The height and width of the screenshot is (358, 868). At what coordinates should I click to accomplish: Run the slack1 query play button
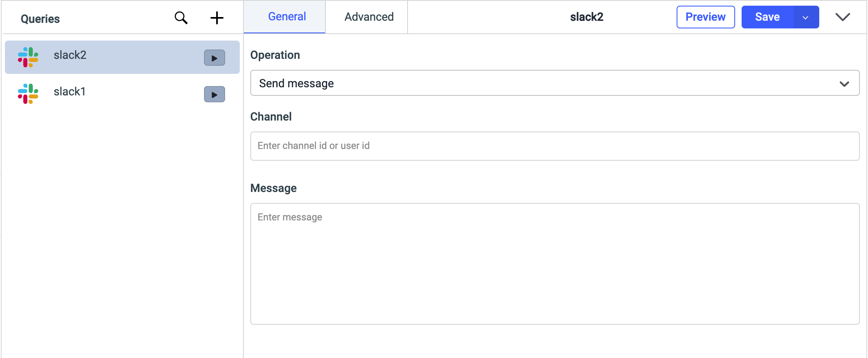pyautogui.click(x=214, y=94)
